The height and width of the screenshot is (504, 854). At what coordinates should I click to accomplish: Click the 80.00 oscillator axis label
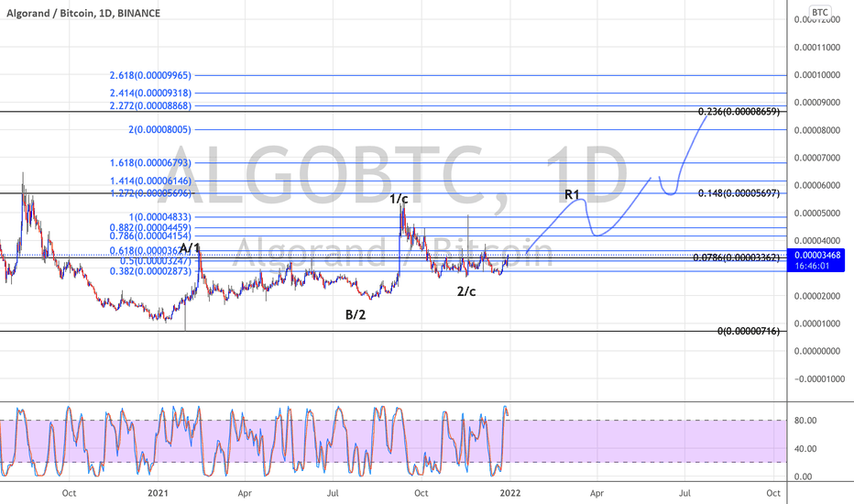805,421
